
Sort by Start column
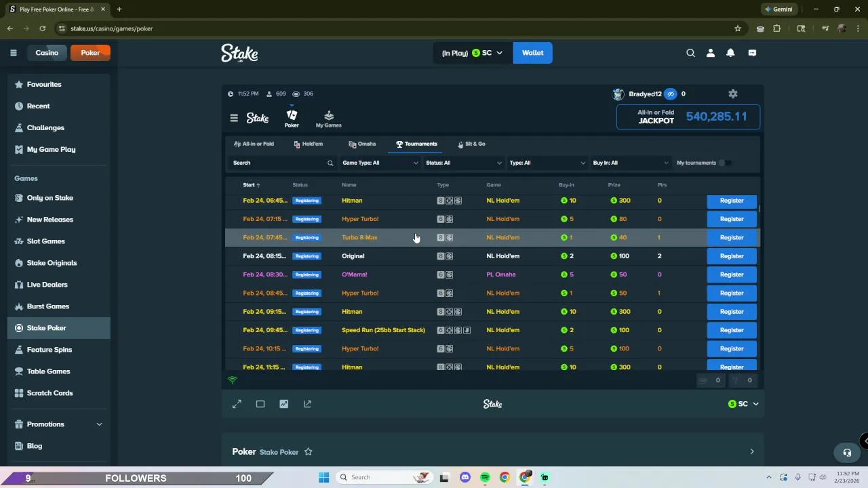coord(252,185)
